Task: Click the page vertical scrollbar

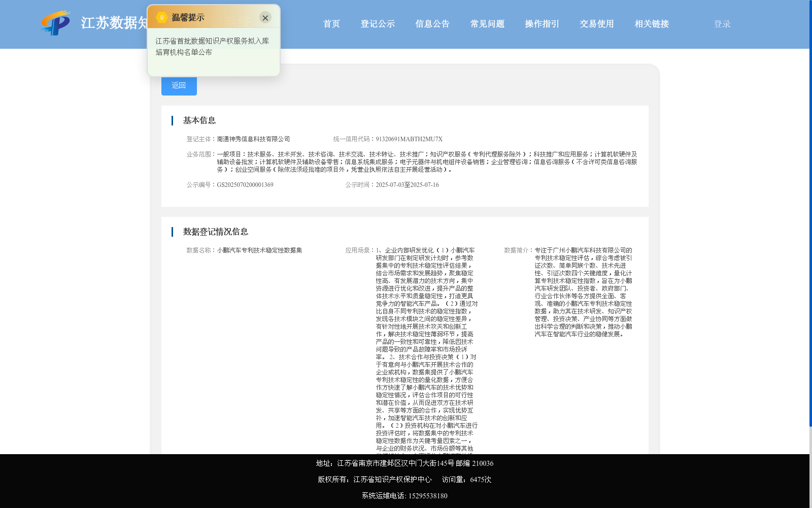Action: (810, 213)
